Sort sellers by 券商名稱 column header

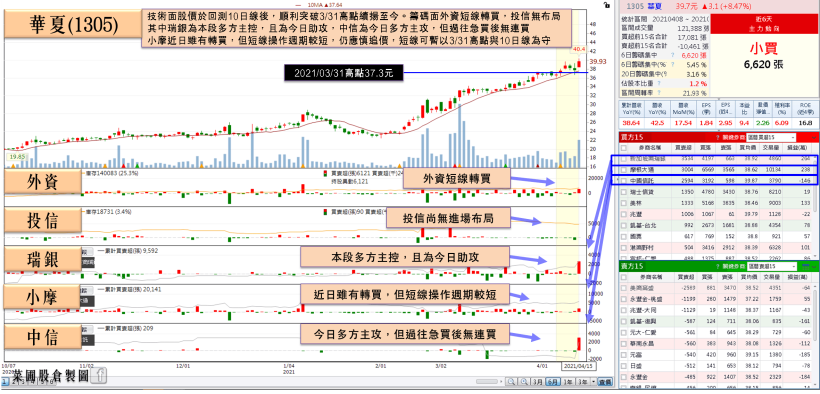[x=651, y=277]
